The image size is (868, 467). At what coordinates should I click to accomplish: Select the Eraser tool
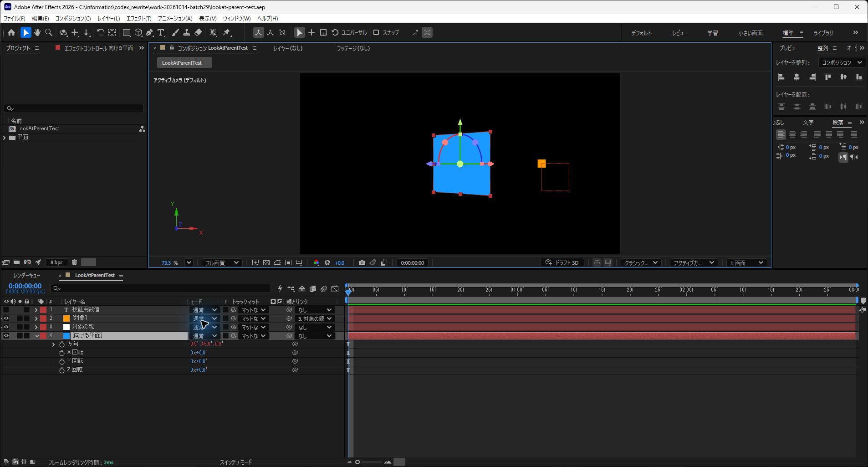(x=198, y=32)
